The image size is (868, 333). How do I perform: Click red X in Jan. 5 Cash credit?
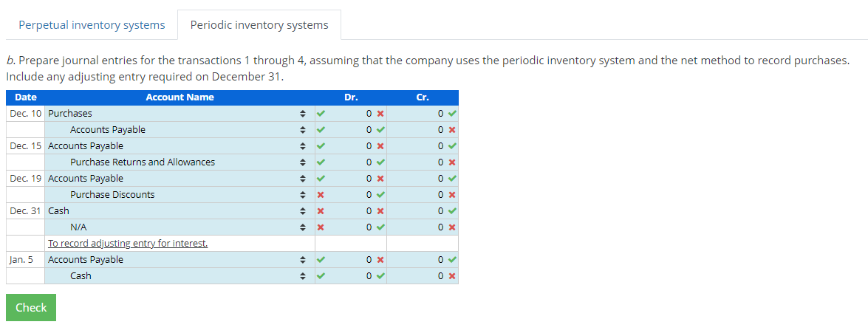coord(451,276)
